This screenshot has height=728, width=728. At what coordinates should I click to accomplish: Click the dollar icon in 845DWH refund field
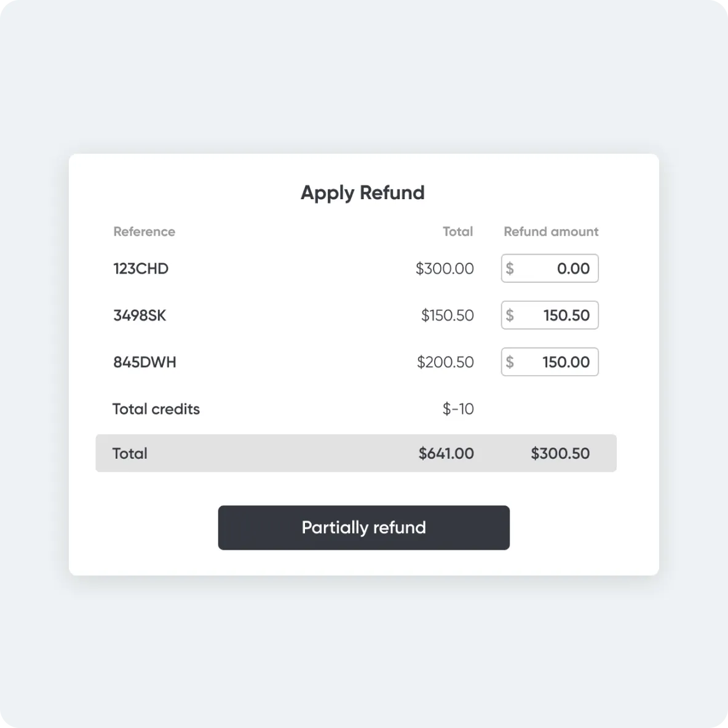(x=510, y=362)
